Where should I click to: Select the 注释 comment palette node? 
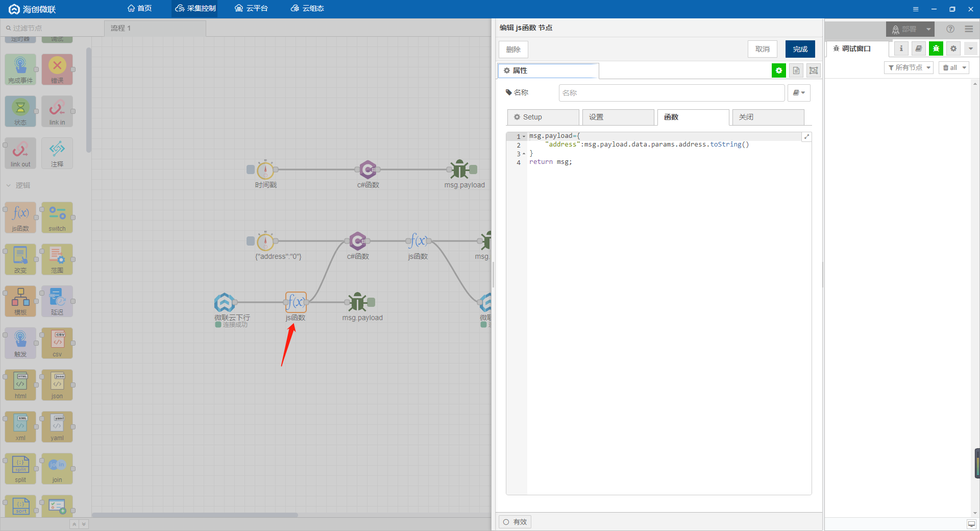click(57, 153)
